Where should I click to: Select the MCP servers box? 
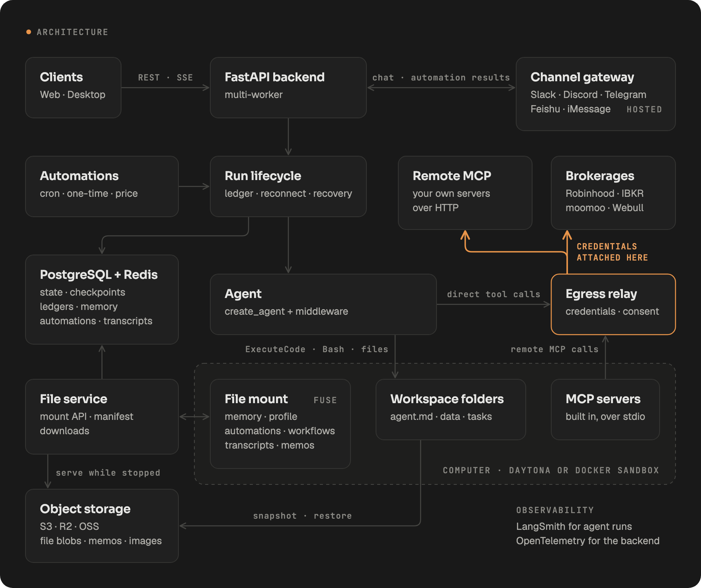pyautogui.click(x=605, y=410)
